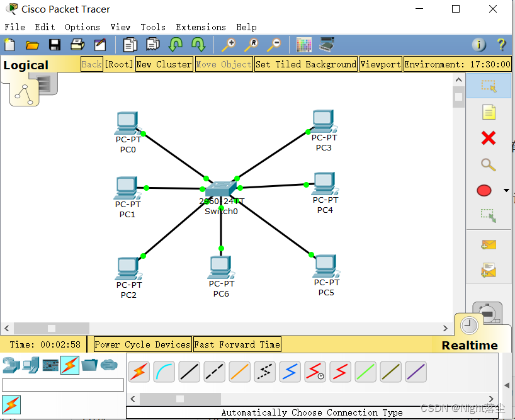Click the help question mark icon
Viewport: 515px width, 420px height.
click(x=501, y=45)
